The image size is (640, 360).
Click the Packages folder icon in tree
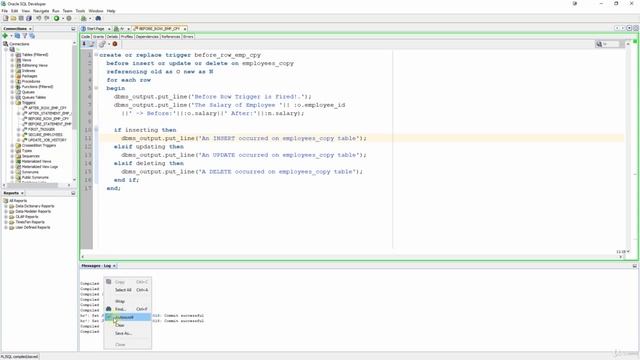coord(18,76)
